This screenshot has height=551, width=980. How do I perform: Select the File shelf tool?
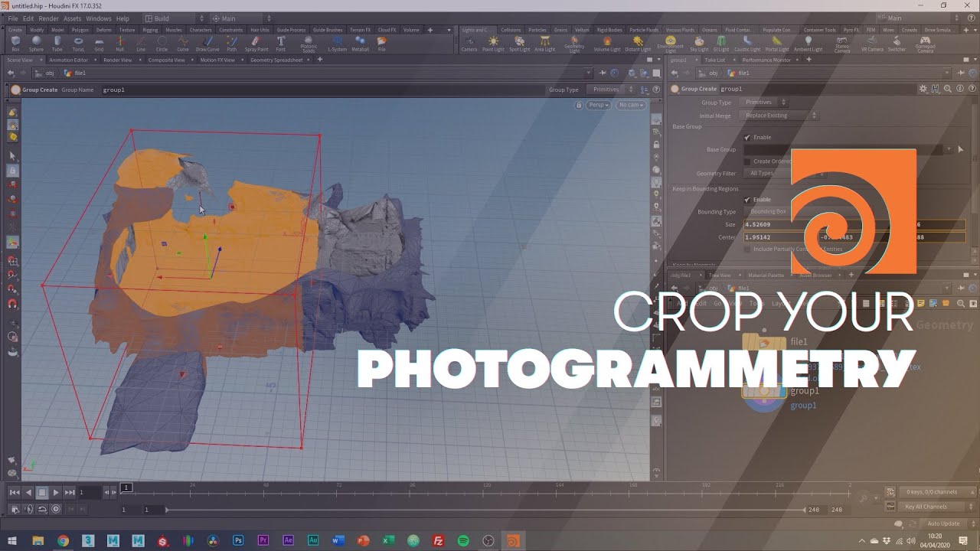(381, 43)
